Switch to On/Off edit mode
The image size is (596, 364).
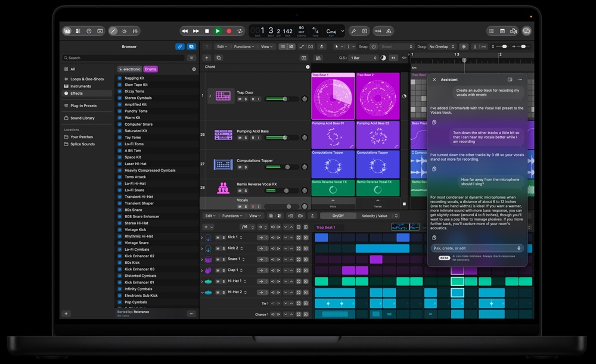[x=338, y=216]
